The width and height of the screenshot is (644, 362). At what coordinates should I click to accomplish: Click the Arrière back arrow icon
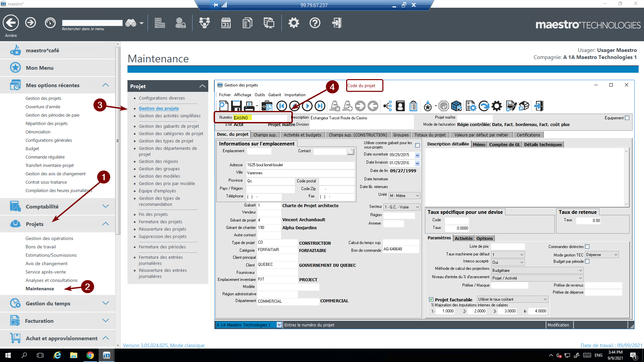click(11, 23)
